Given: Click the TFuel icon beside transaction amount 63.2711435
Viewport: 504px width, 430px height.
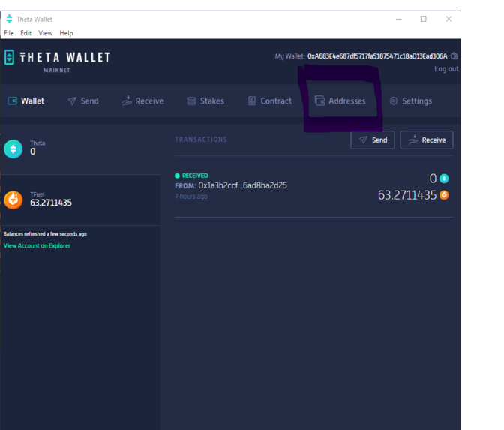Looking at the screenshot, I should coord(444,195).
